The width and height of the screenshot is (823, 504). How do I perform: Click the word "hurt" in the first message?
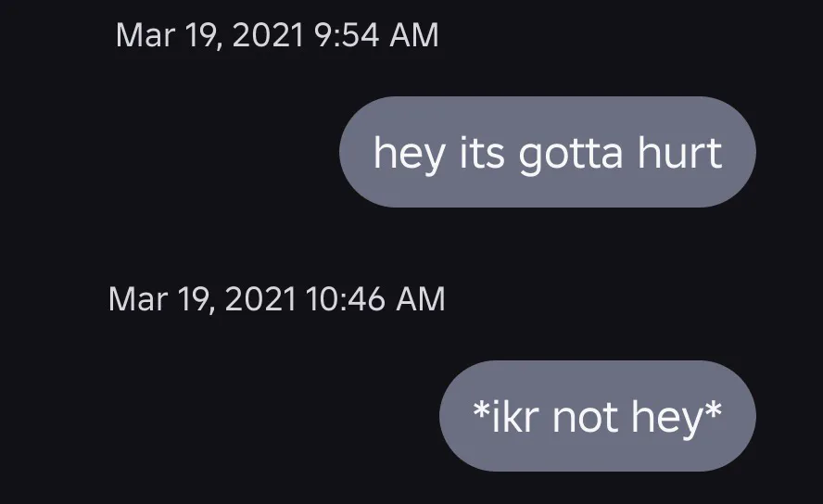[x=679, y=152]
